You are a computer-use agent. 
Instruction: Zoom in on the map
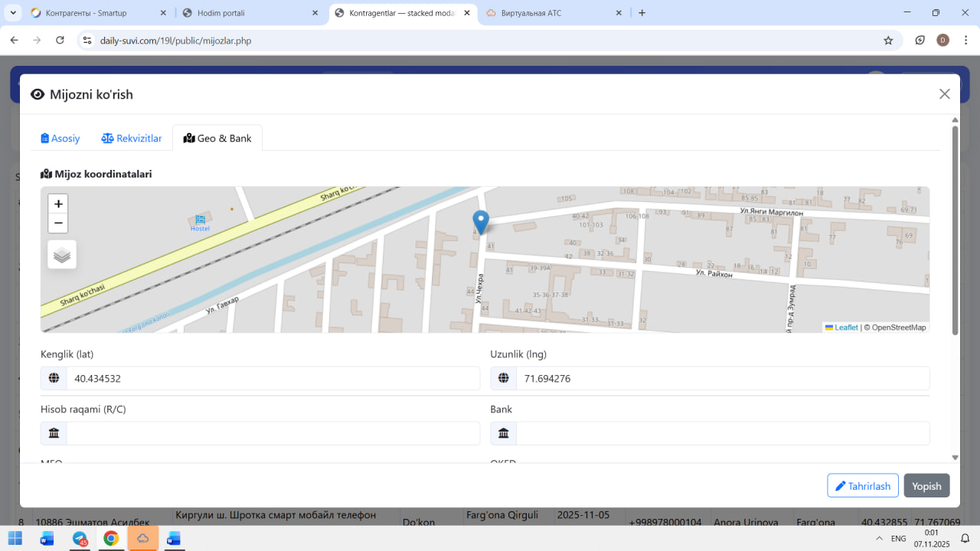point(58,204)
